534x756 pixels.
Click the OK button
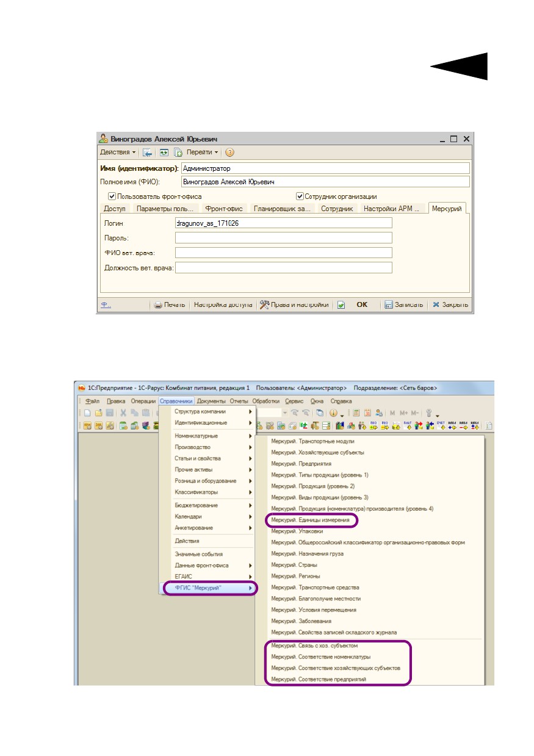[362, 304]
